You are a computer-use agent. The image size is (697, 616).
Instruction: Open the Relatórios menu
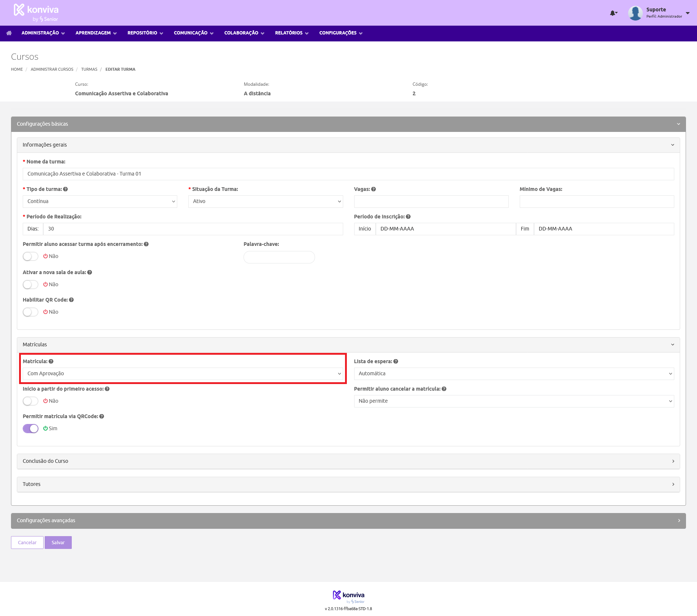(292, 33)
